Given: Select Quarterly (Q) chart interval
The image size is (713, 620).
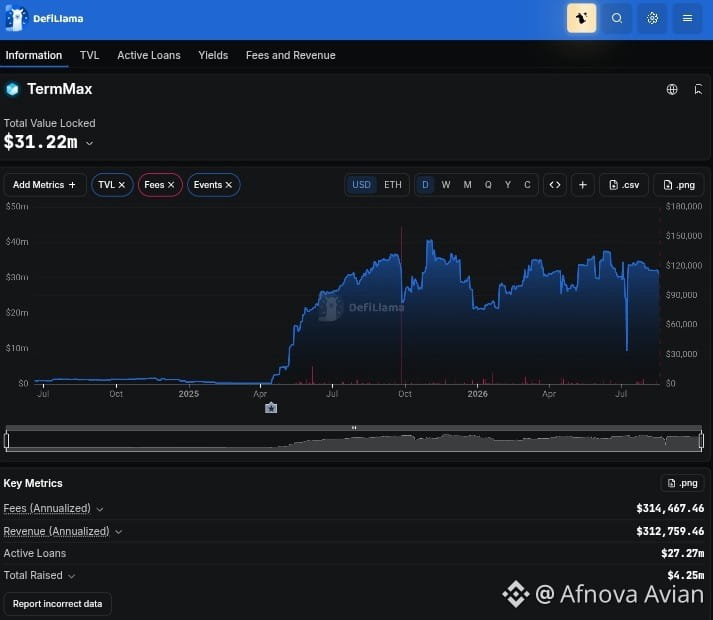Looking at the screenshot, I should pos(488,185).
